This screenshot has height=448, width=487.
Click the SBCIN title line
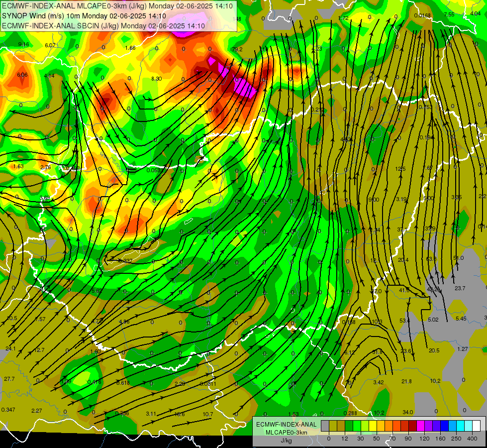coord(103,26)
